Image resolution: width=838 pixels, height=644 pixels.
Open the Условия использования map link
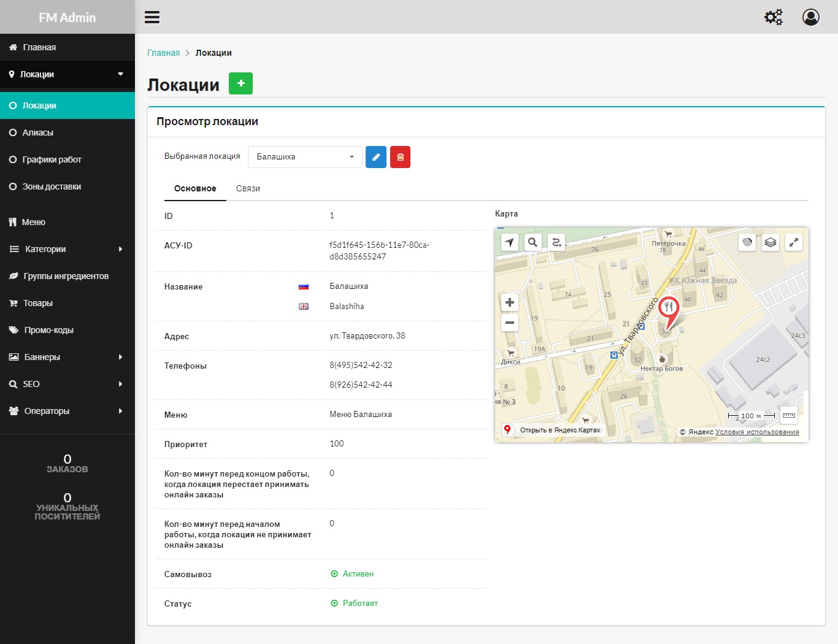click(757, 432)
